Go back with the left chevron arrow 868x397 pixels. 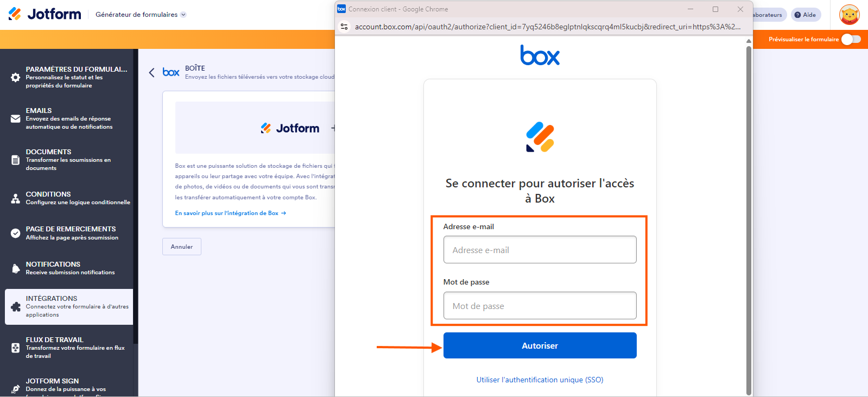(151, 72)
